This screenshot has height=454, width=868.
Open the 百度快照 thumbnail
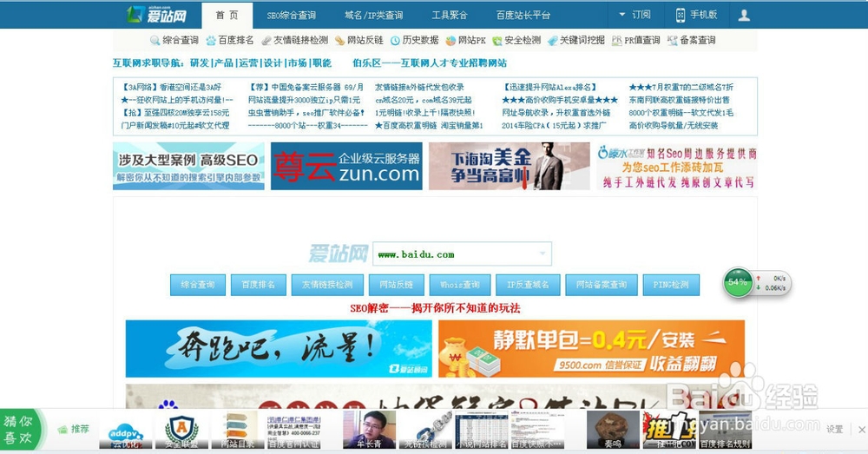pyautogui.click(x=537, y=430)
